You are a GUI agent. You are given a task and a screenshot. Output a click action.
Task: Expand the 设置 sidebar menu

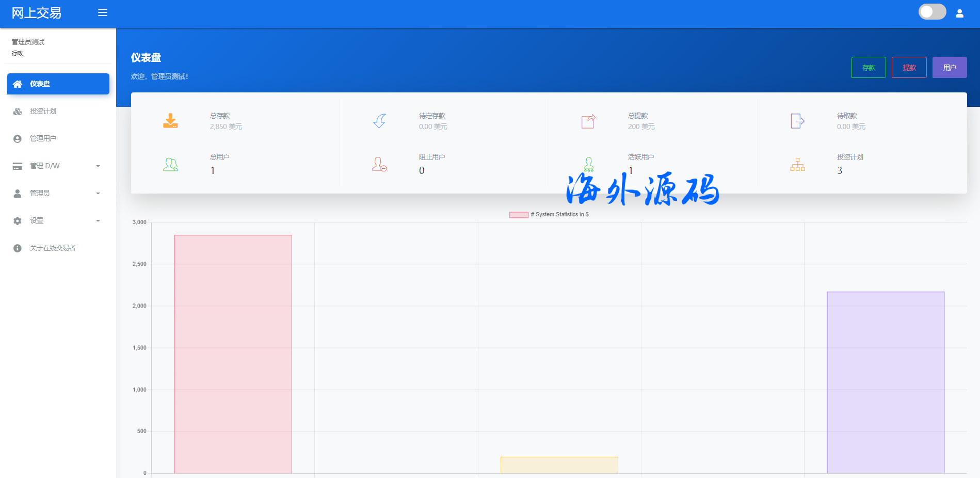coord(58,220)
